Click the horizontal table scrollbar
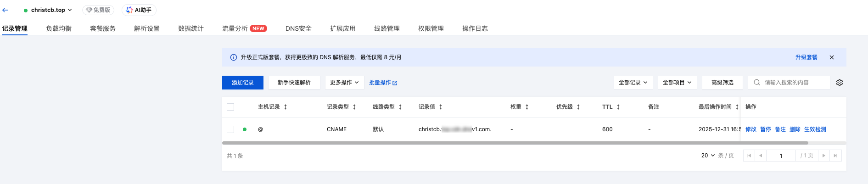868x184 pixels. tap(515, 143)
